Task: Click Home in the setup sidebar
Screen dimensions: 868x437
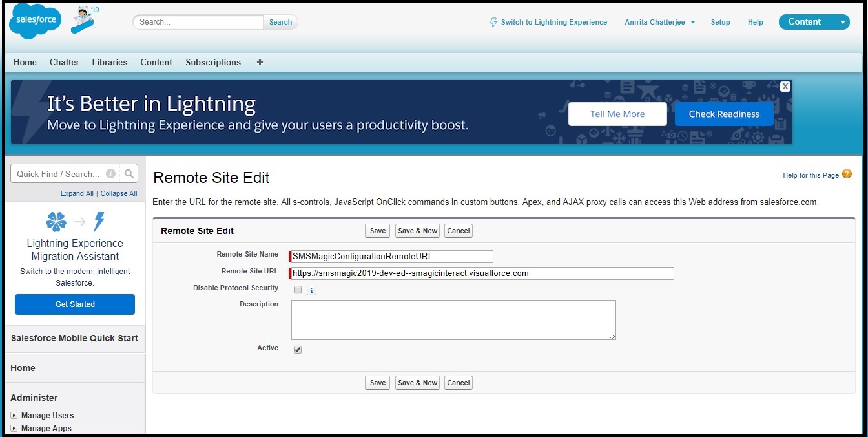Action: point(23,368)
